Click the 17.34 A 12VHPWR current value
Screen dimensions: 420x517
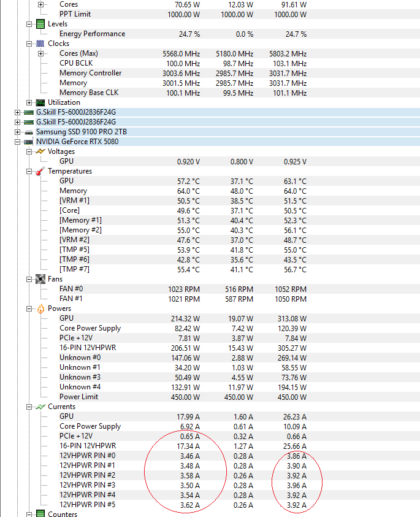click(188, 446)
